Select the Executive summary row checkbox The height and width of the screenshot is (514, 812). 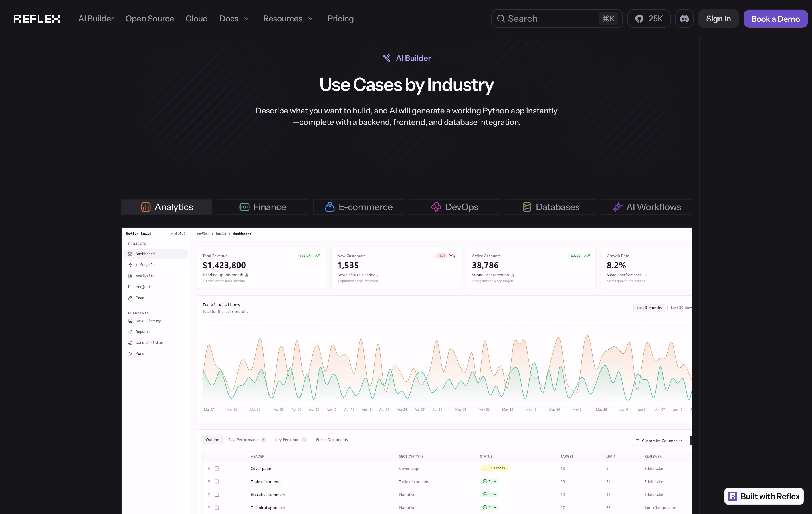pos(217,494)
